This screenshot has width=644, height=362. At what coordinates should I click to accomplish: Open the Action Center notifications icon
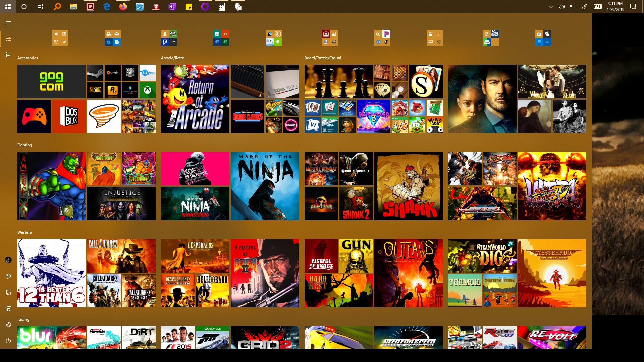click(633, 7)
